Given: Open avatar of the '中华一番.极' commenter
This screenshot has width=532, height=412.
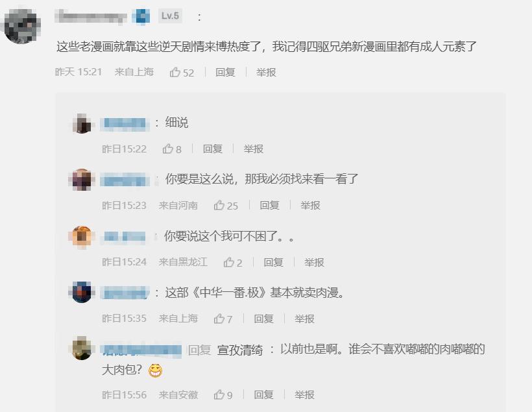Looking at the screenshot, I should [x=82, y=292].
